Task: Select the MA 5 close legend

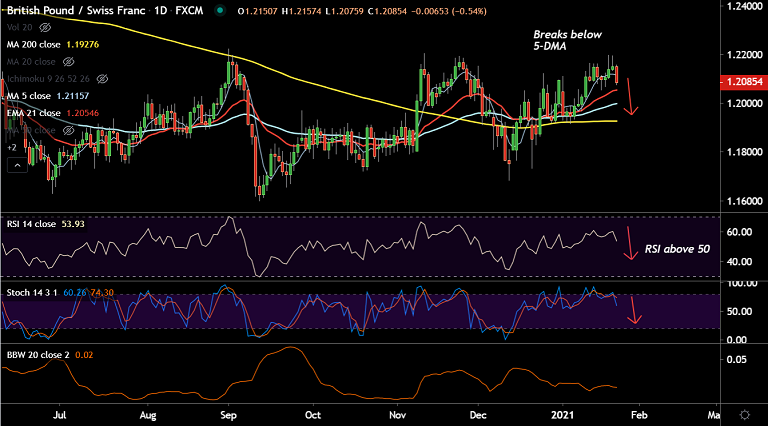Action: 28,96
